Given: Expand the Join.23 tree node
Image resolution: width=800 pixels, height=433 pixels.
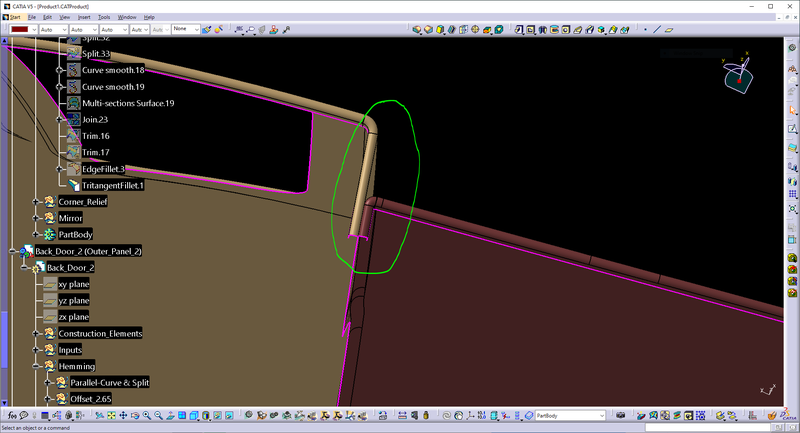Looking at the screenshot, I should (60, 119).
